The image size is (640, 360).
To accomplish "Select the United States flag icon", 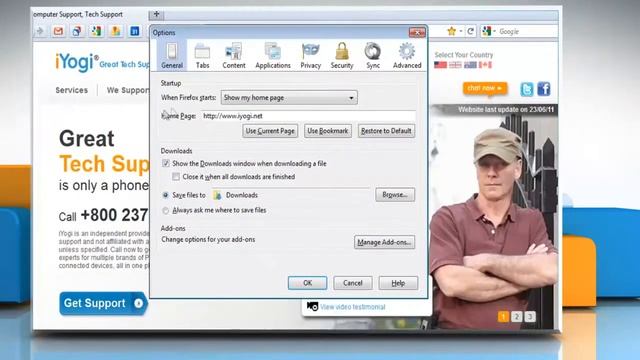I will click(440, 65).
